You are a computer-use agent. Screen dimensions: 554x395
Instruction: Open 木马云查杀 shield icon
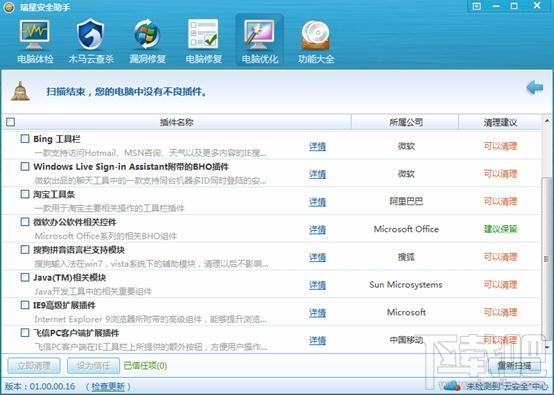[x=91, y=35]
